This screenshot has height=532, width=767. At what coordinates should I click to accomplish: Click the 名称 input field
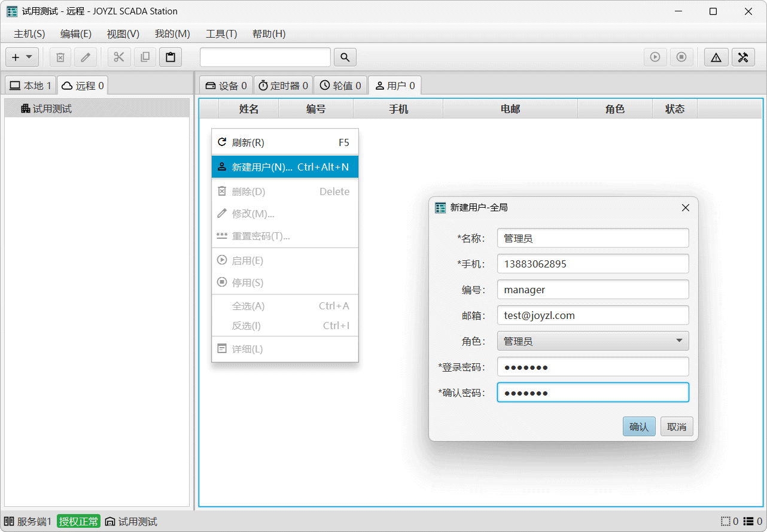pos(593,238)
